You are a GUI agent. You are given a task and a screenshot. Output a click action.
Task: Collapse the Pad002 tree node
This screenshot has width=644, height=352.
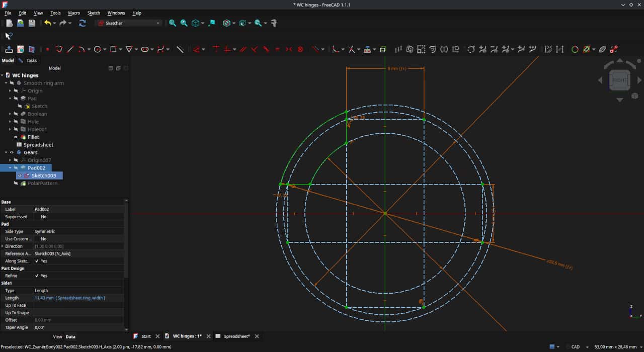[10, 168]
